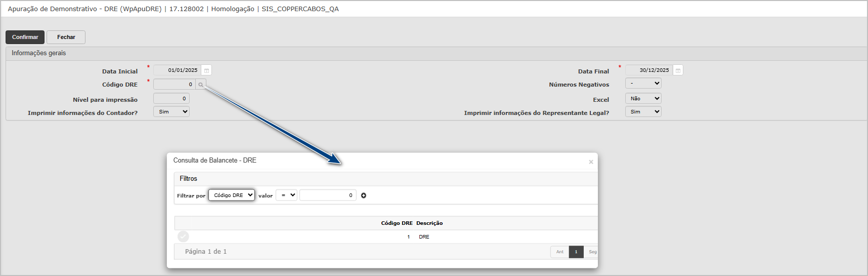
Task: Open the valor operator dropdown
Action: tap(286, 195)
